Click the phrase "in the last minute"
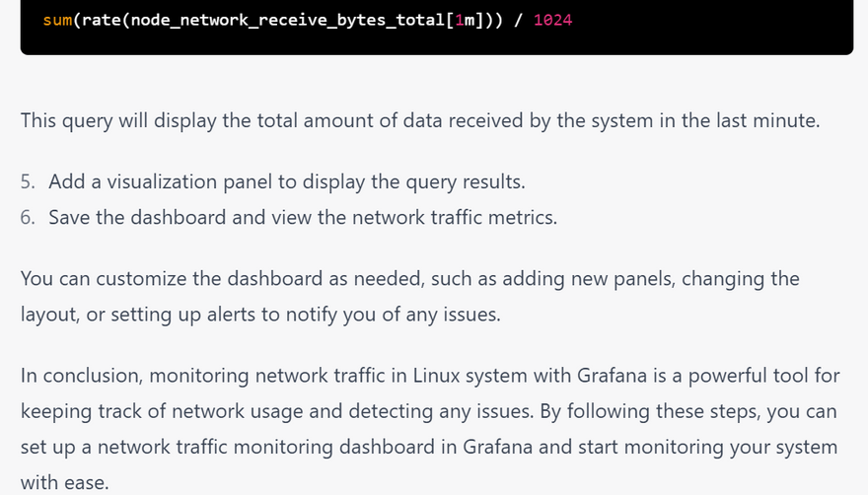The height and width of the screenshot is (495, 868). [751, 122]
